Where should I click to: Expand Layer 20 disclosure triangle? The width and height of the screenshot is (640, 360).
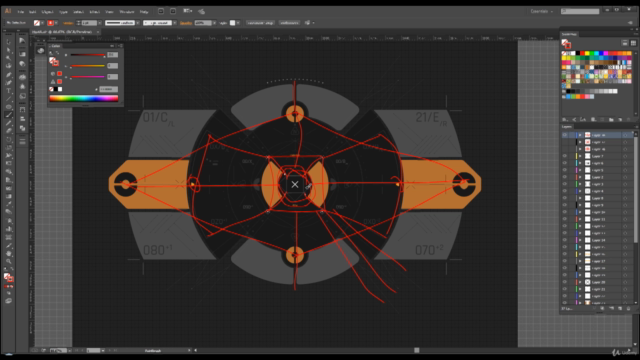click(x=580, y=282)
